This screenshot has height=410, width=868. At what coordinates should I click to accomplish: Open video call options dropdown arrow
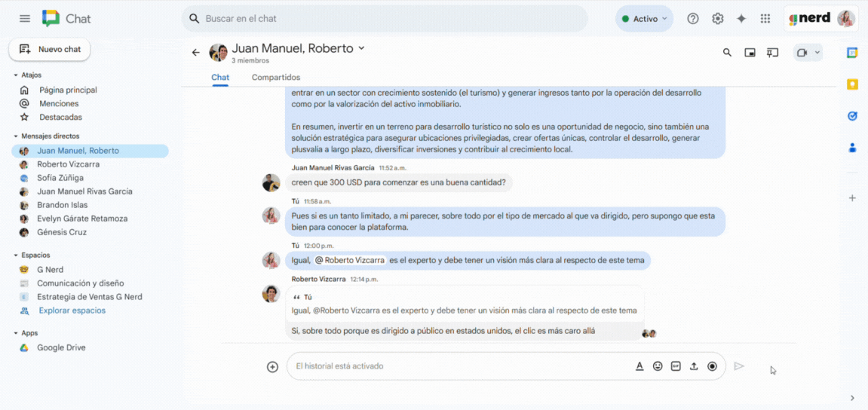[x=817, y=53]
